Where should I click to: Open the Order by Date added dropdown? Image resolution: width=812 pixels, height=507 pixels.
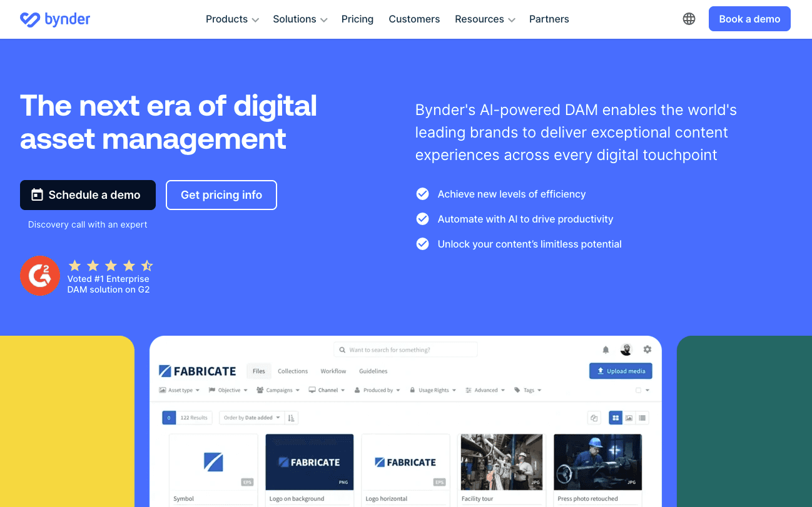click(252, 418)
